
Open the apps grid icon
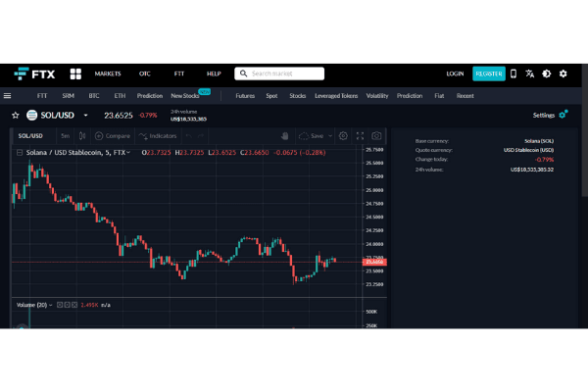click(x=75, y=73)
